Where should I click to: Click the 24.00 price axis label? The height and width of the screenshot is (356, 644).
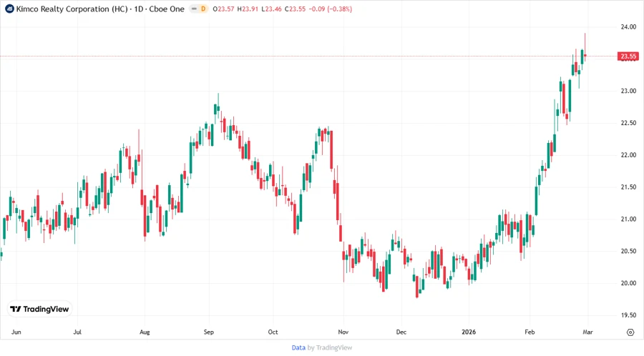click(628, 27)
